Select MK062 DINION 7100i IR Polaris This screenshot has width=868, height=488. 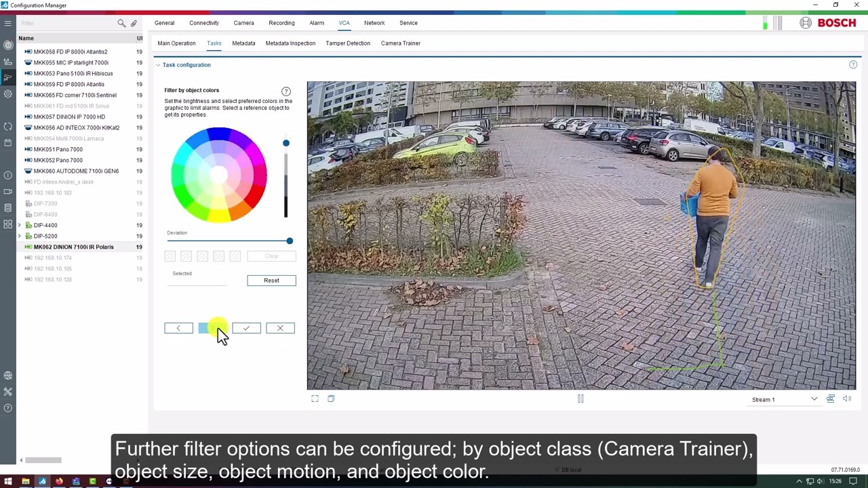[x=74, y=247]
